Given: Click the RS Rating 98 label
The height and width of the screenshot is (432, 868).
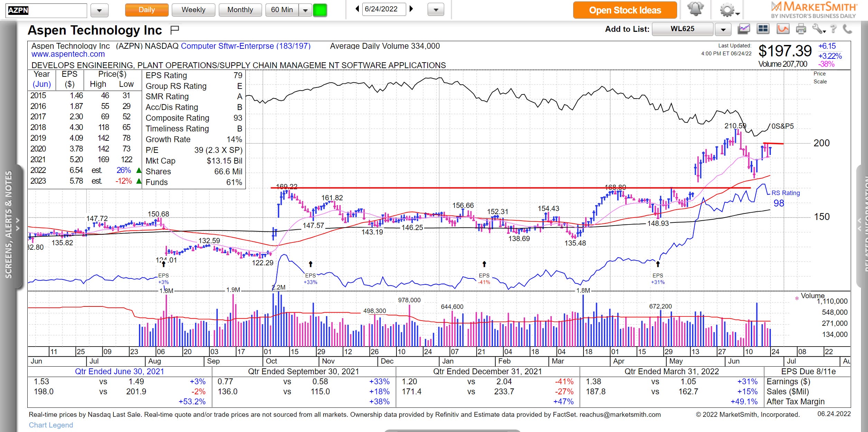Looking at the screenshot, I should pyautogui.click(x=785, y=198).
